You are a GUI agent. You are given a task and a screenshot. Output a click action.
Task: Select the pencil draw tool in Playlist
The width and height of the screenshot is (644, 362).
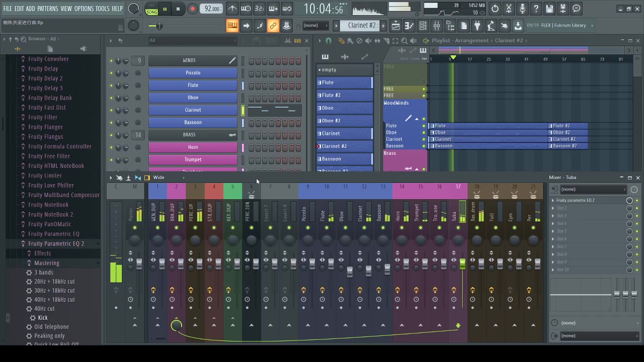pos(341,41)
